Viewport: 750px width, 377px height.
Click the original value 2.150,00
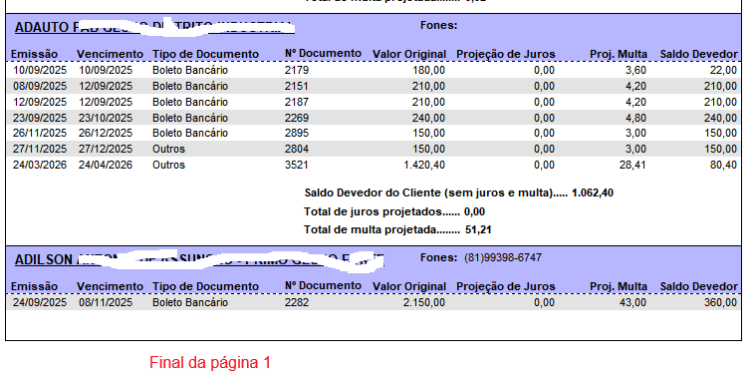point(424,302)
